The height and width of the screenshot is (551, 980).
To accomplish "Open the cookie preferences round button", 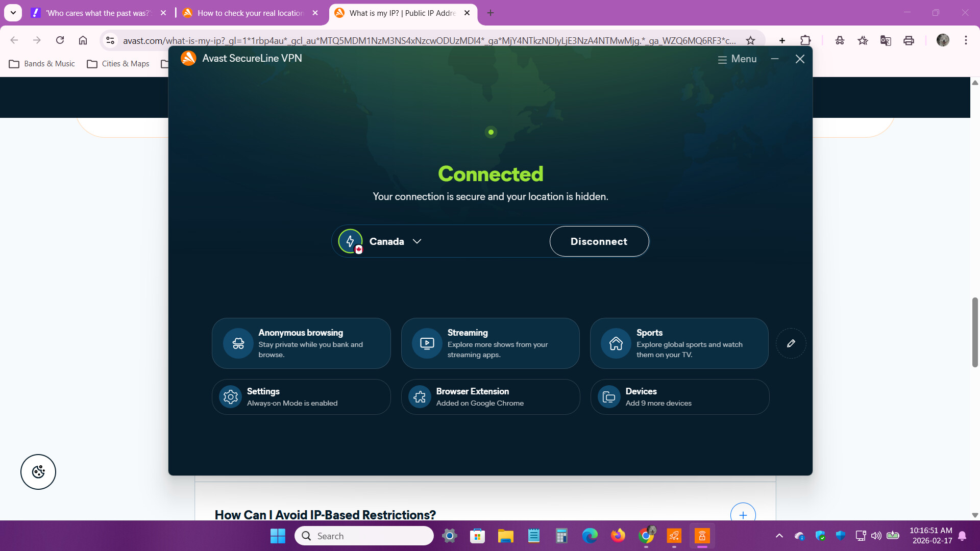I will point(38,472).
